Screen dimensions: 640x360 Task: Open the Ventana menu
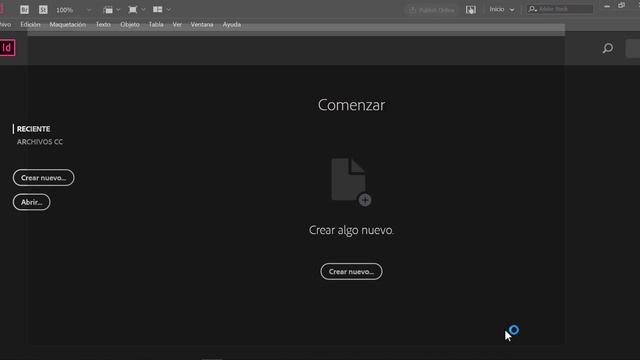[202, 24]
